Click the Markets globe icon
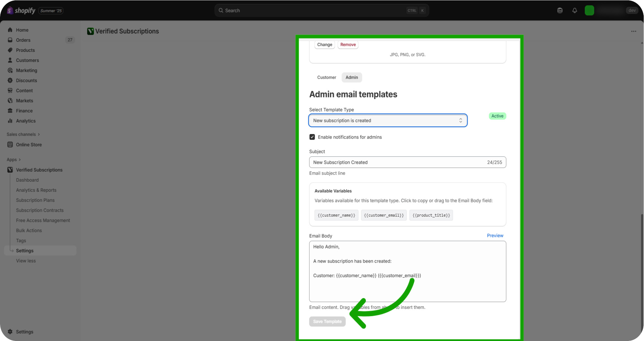Viewport: 644px width, 341px height. click(x=10, y=100)
